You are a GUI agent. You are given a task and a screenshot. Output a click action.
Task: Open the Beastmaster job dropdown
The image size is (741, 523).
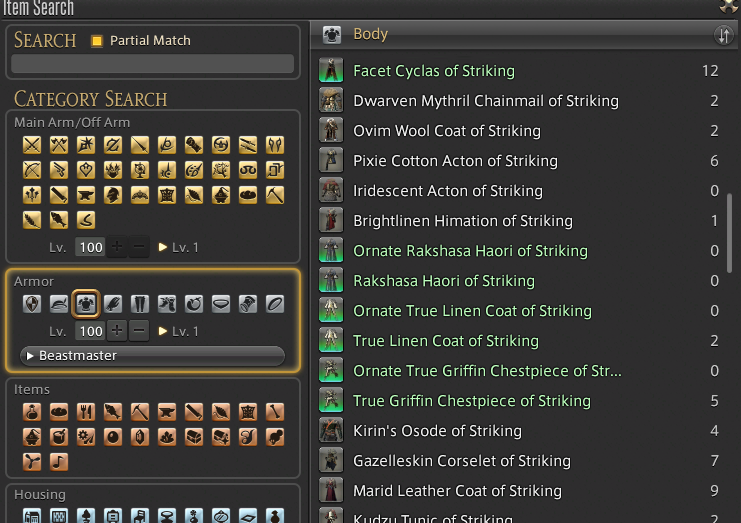click(x=152, y=356)
